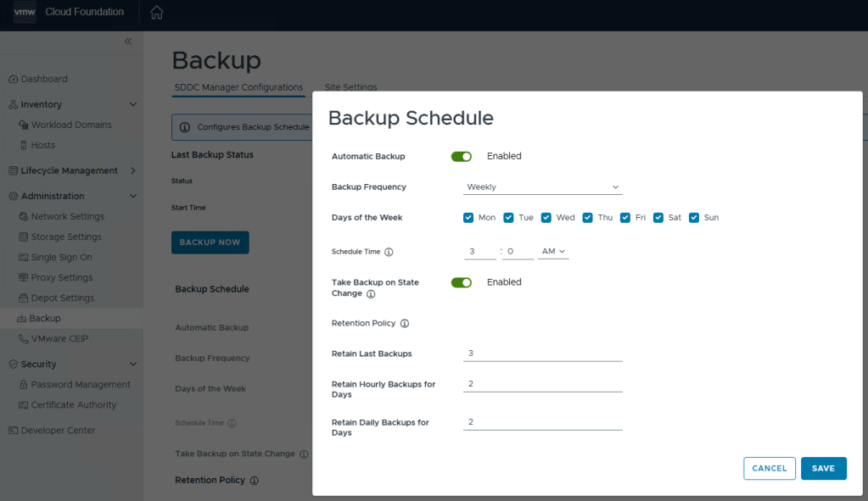Screen dimensions: 868x501
Task: Disable the Automatic Backup toggle
Action: click(x=461, y=157)
